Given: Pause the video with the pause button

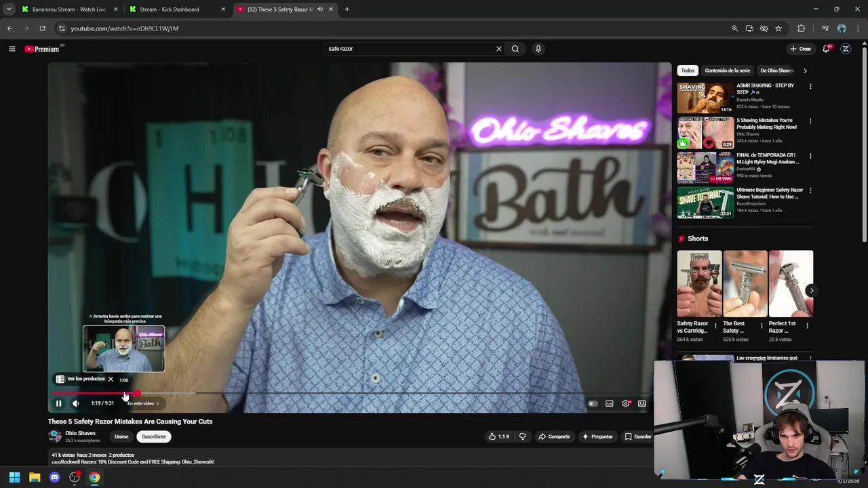Looking at the screenshot, I should pos(58,403).
